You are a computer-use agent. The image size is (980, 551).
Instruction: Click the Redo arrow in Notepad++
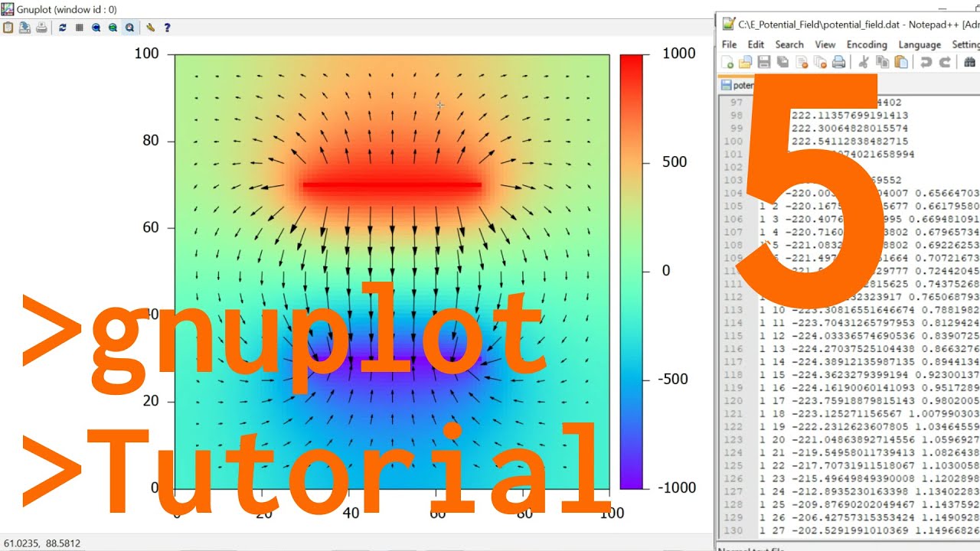pos(945,63)
